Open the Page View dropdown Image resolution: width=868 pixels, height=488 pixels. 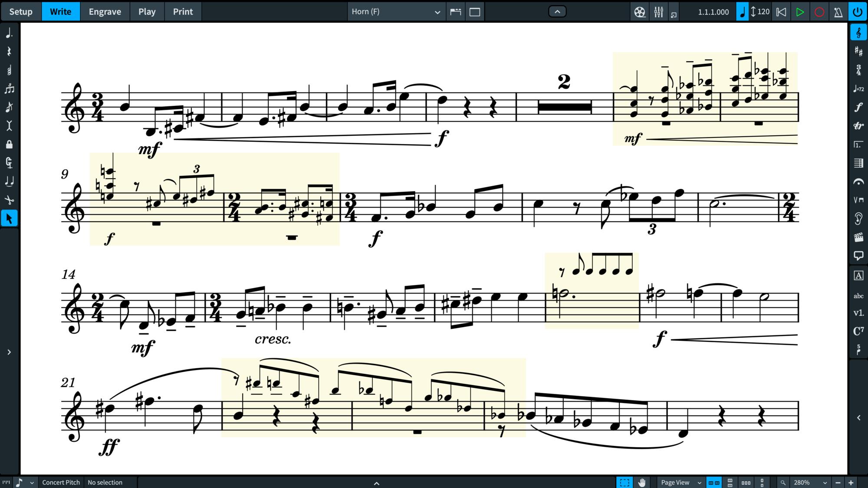(681, 482)
